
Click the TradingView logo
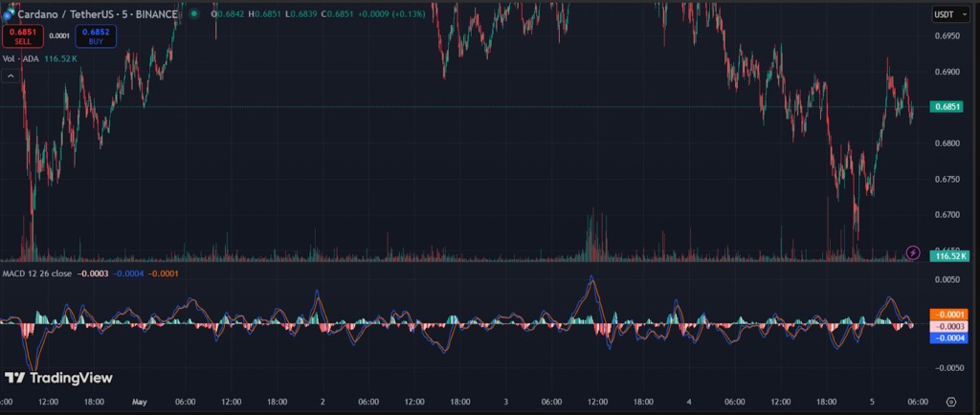click(x=58, y=378)
